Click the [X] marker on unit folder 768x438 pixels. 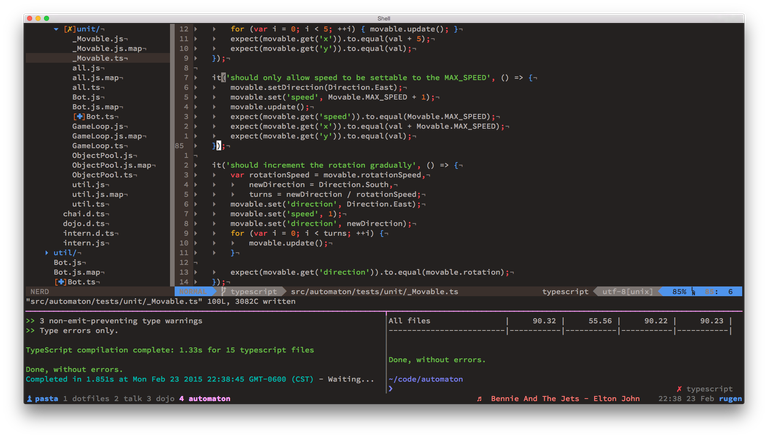69,29
